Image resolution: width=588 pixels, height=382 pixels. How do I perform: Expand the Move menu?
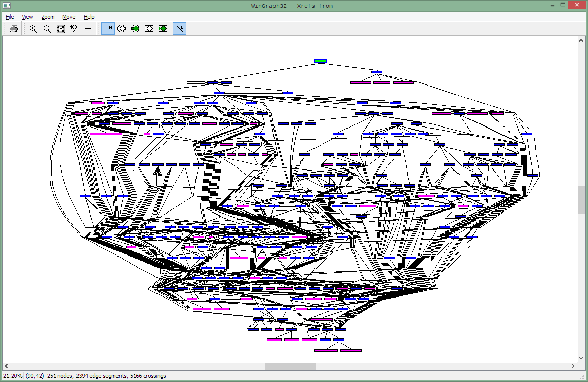[x=69, y=17]
